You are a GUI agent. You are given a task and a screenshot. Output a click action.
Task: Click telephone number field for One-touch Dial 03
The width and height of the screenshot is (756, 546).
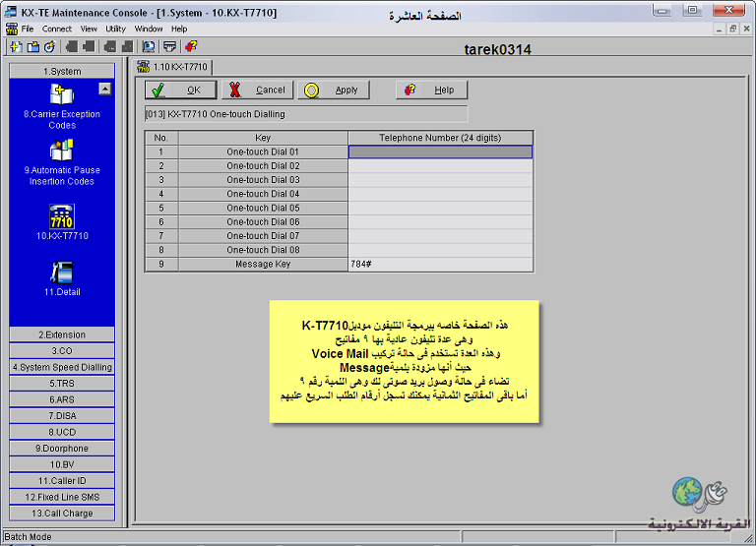click(440, 180)
